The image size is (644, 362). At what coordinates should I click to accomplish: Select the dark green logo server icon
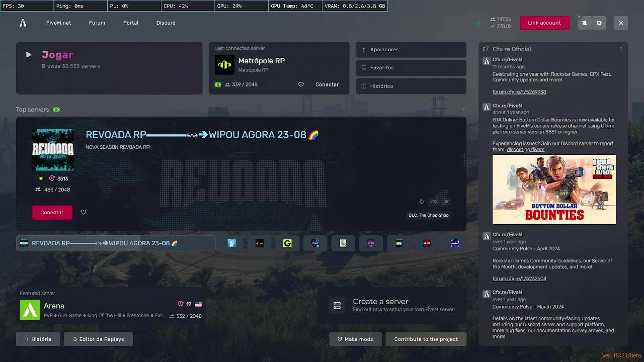[399, 243]
